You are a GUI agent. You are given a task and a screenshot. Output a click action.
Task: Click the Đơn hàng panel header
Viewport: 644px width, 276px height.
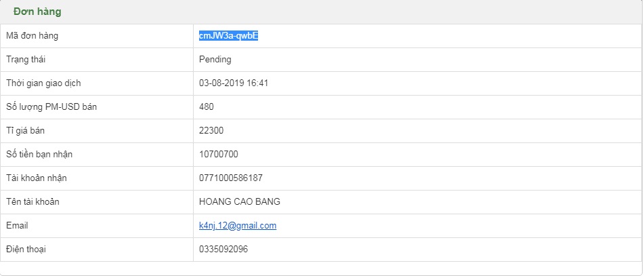tap(38, 12)
